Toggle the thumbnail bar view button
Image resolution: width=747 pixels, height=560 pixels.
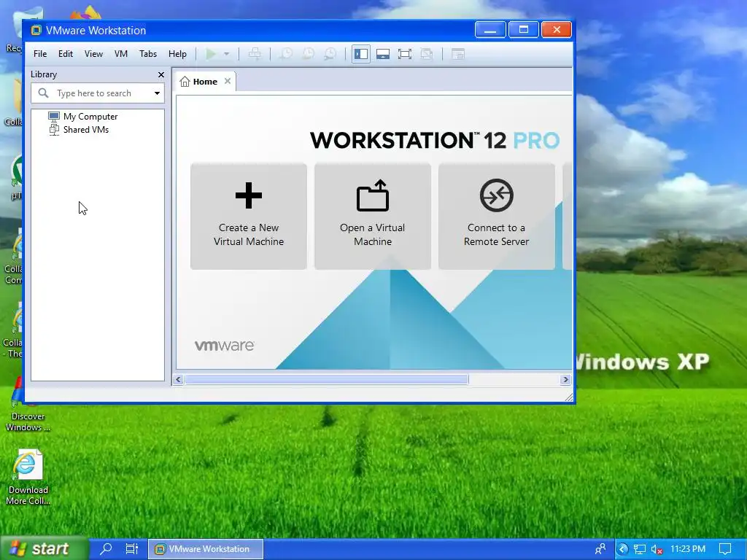[383, 54]
